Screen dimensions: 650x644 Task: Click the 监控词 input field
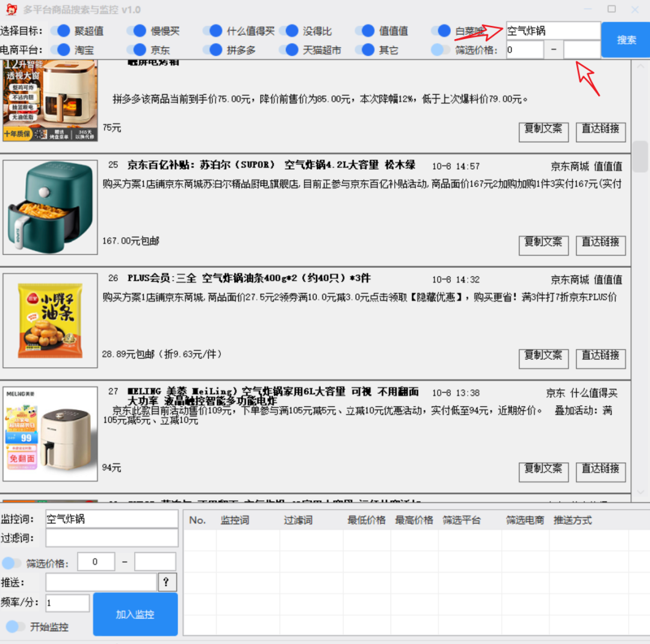pyautogui.click(x=112, y=519)
